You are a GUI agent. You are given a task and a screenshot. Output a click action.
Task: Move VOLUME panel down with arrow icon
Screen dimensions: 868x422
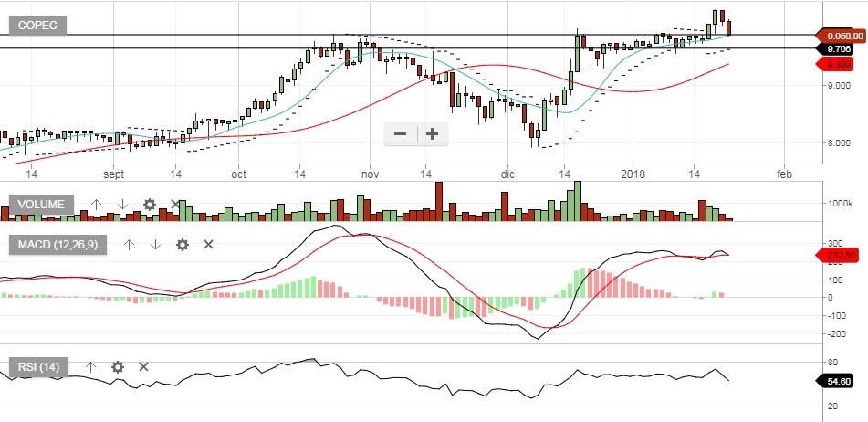tap(122, 205)
